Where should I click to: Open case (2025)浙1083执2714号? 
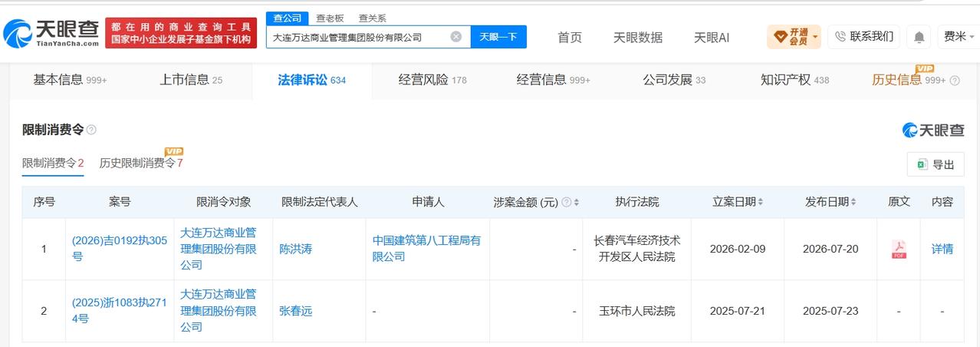pyautogui.click(x=119, y=311)
